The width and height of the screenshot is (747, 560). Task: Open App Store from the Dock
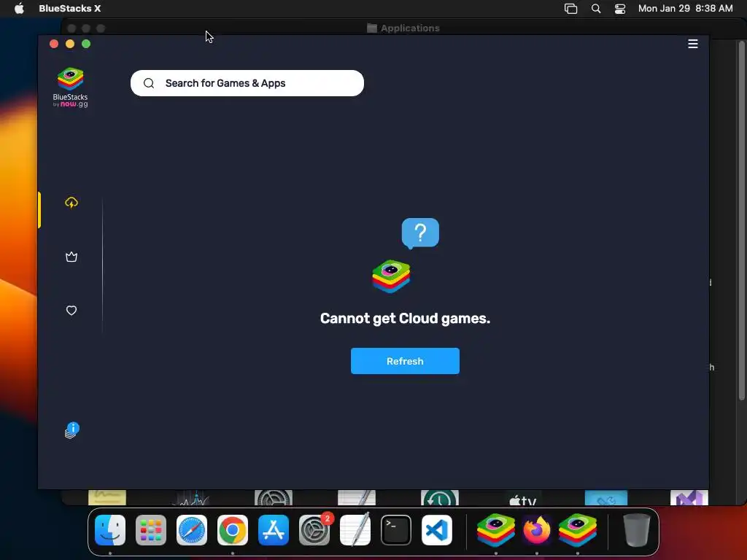[274, 530]
